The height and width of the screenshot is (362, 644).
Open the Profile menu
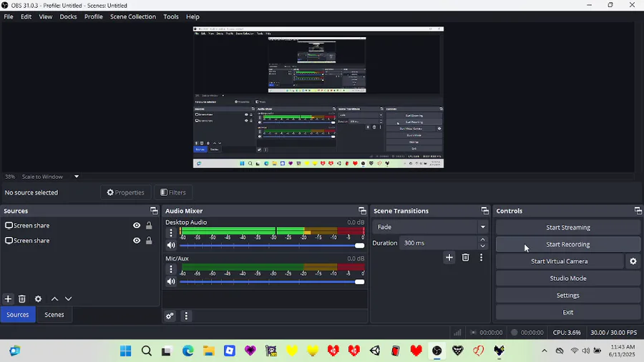[x=94, y=17]
